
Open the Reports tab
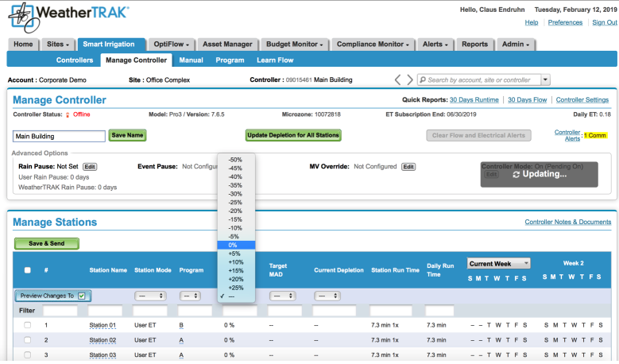pos(475,45)
